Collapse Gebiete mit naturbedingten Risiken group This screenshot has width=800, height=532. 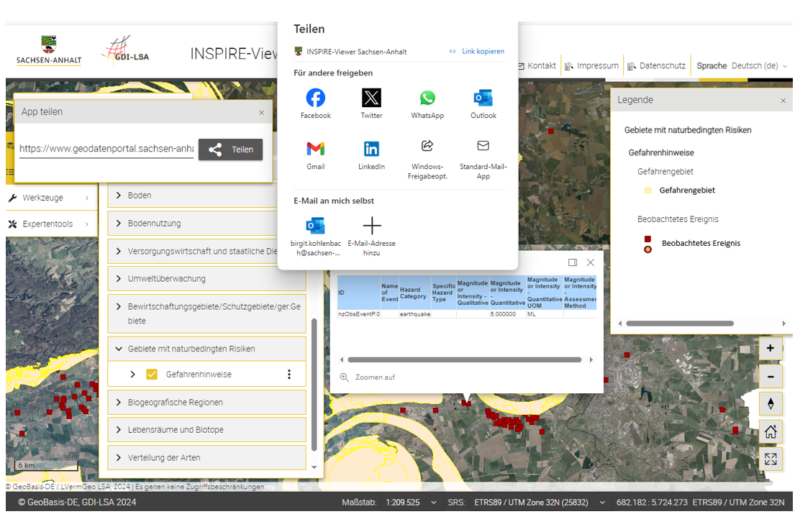(119, 349)
